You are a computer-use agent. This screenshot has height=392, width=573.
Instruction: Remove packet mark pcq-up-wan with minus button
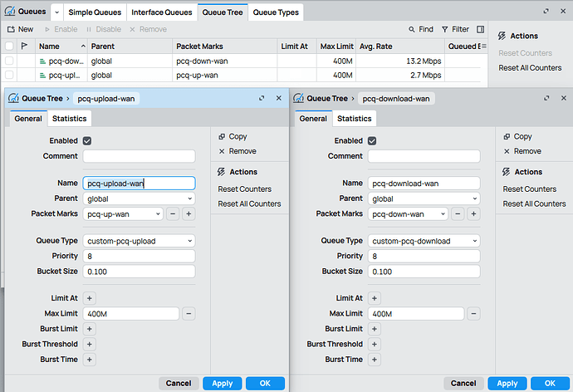(x=173, y=214)
